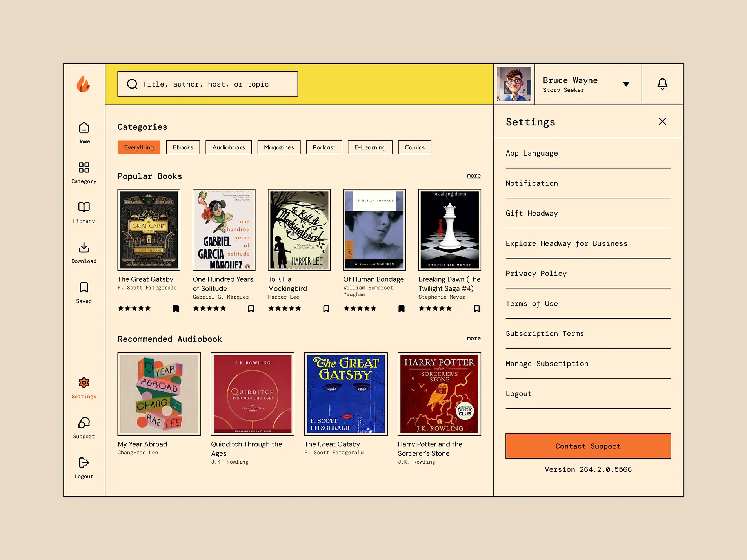Screen dimensions: 747x560
Task: Click the star rating for One Hundred Years of Solitude
Action: pos(209,309)
